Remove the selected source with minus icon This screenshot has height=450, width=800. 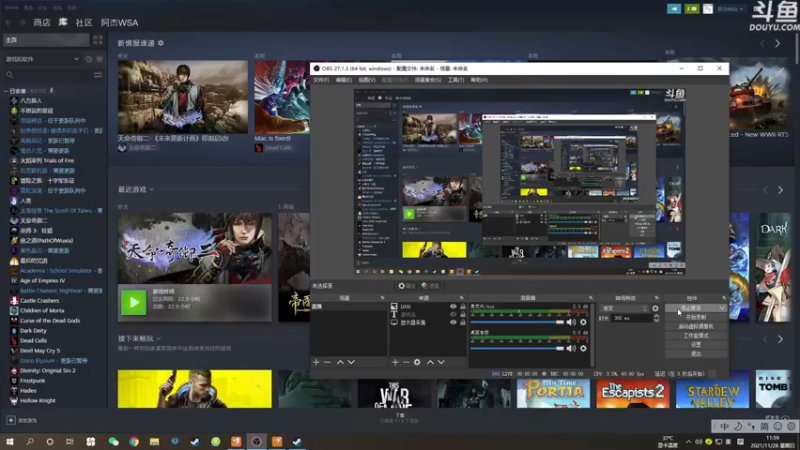tap(406, 362)
